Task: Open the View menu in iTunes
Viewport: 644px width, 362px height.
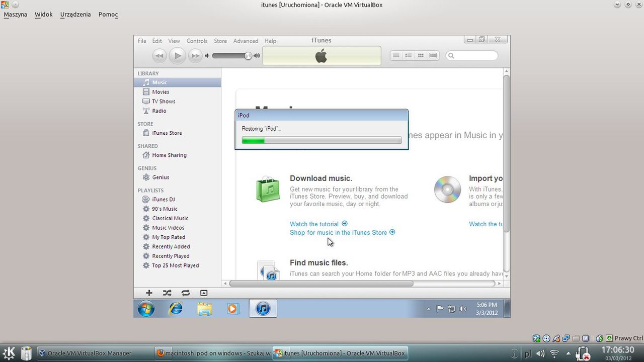Action: coord(174,41)
